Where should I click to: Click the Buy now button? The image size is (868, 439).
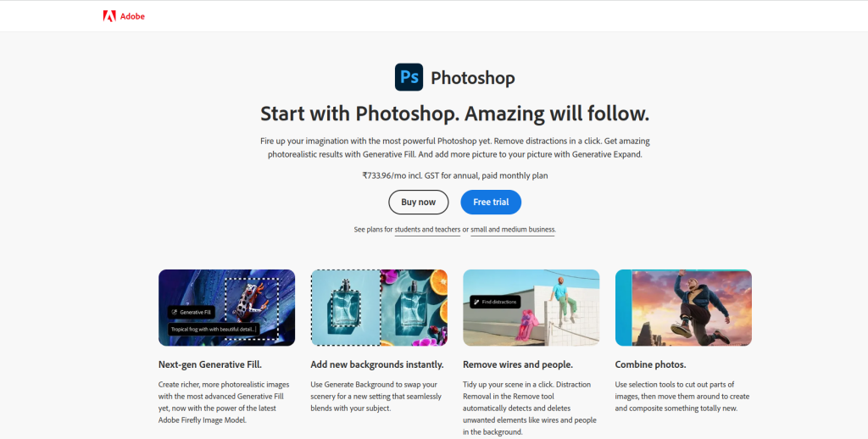[419, 202]
